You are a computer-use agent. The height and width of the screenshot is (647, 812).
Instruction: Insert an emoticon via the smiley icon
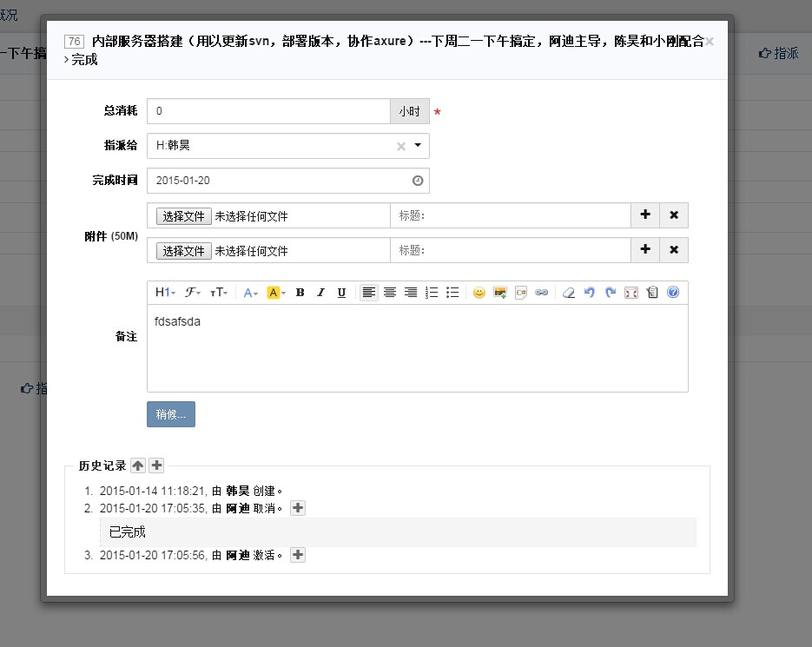coord(479,293)
